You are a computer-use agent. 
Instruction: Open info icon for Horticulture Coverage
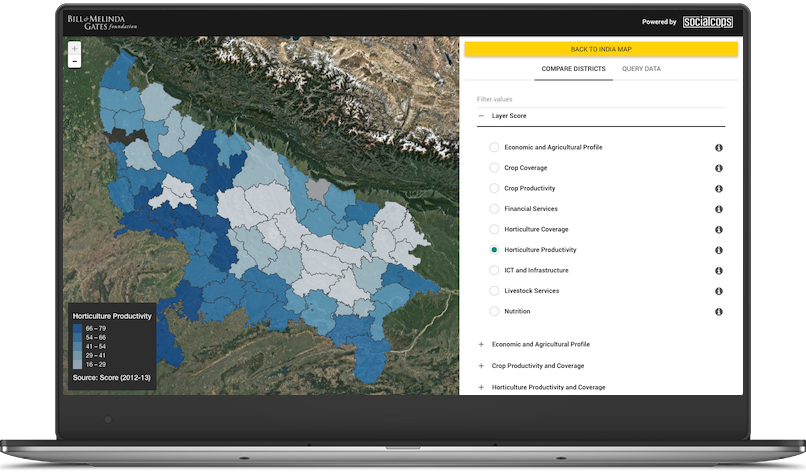pos(719,230)
